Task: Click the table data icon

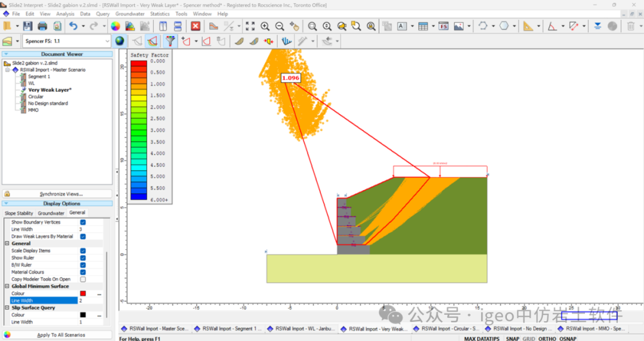Action: (423, 26)
